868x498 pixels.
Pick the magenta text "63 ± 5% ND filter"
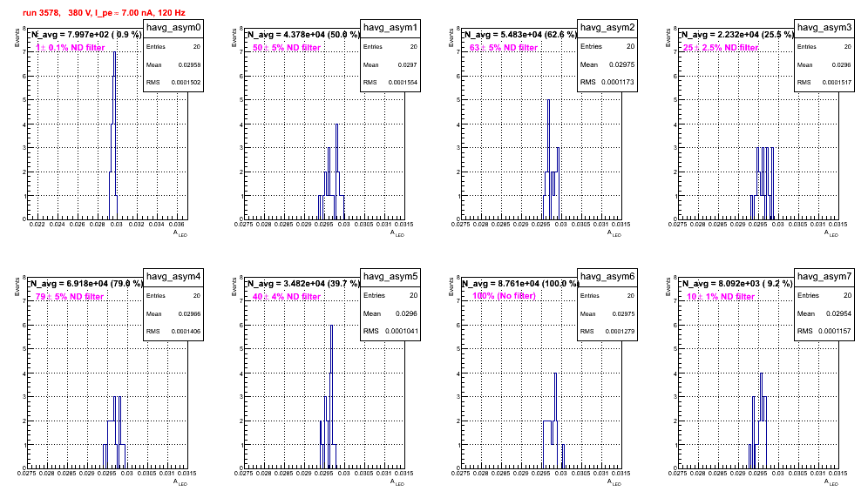tap(504, 48)
